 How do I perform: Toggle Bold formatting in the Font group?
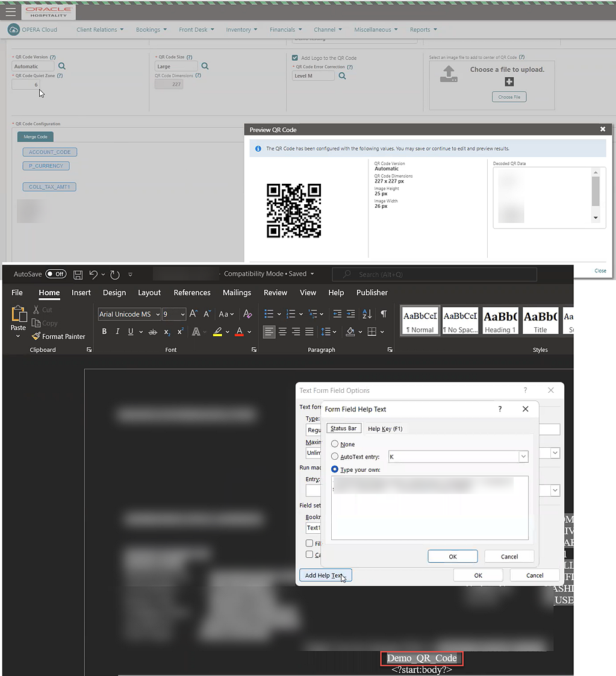point(104,331)
